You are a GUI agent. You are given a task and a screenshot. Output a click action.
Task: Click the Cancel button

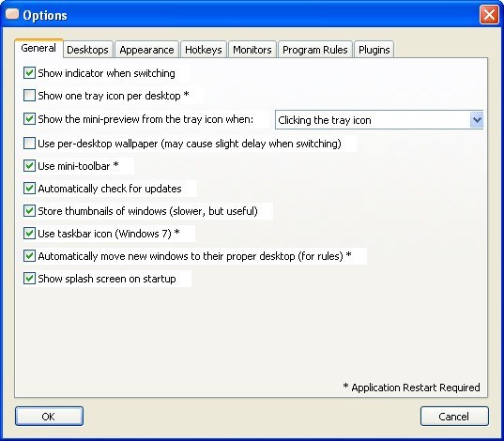coord(454,417)
